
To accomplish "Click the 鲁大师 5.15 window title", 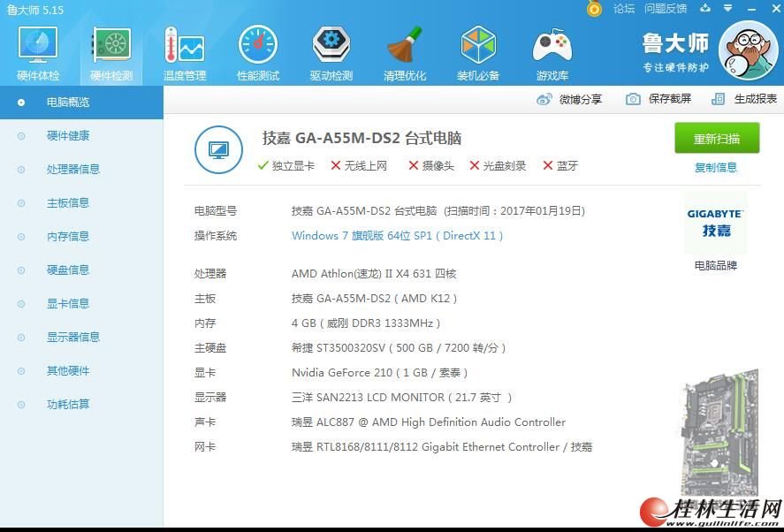I will (35, 10).
